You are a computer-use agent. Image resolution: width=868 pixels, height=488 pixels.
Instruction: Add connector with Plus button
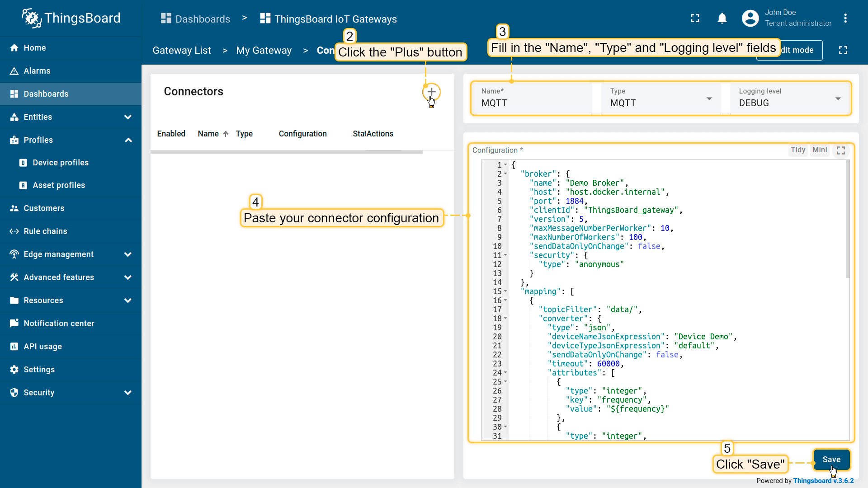click(x=431, y=92)
